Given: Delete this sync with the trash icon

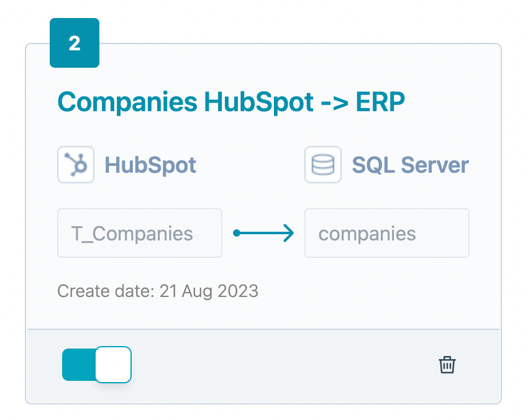Looking at the screenshot, I should (x=447, y=365).
